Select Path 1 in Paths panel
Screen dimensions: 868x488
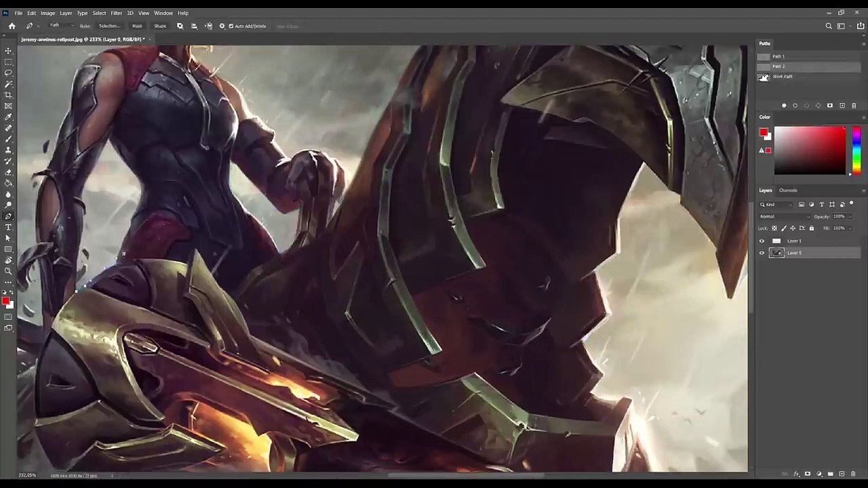[x=808, y=56]
